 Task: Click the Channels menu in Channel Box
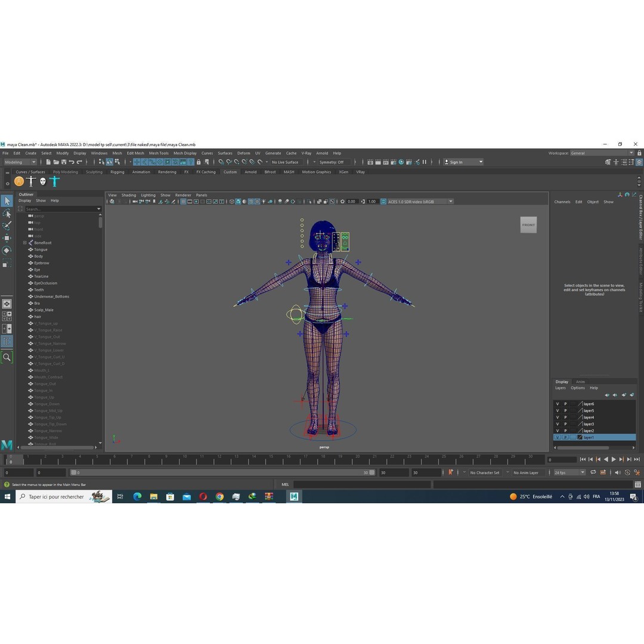[x=562, y=202]
